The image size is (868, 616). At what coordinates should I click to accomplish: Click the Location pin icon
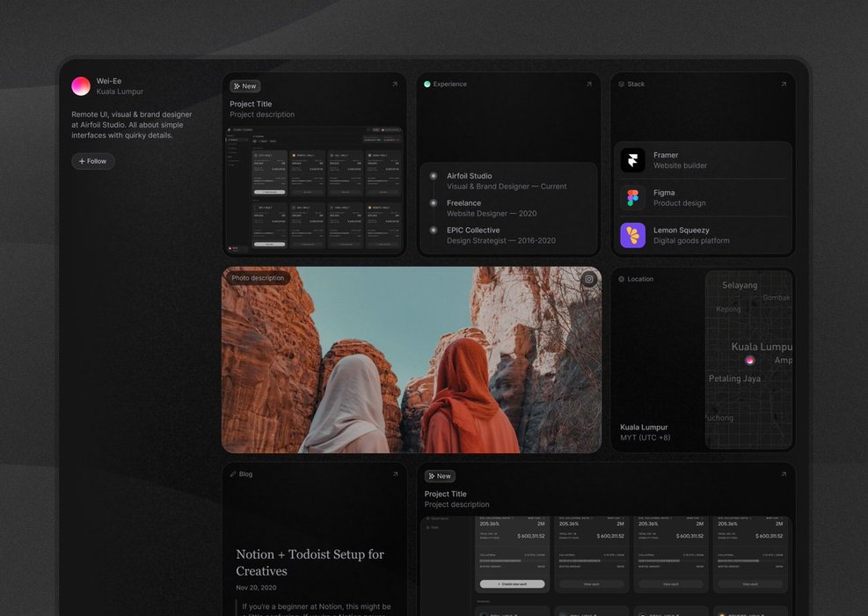tap(621, 279)
